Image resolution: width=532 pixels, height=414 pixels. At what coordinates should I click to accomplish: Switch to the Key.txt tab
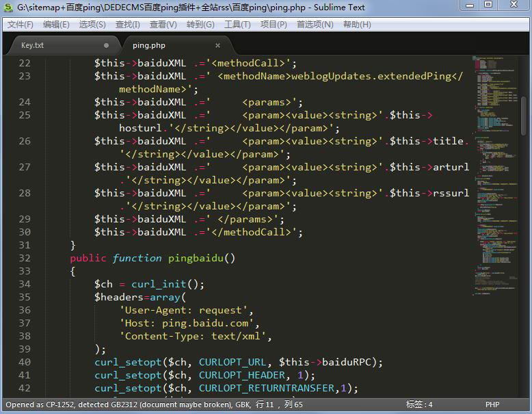tap(32, 45)
